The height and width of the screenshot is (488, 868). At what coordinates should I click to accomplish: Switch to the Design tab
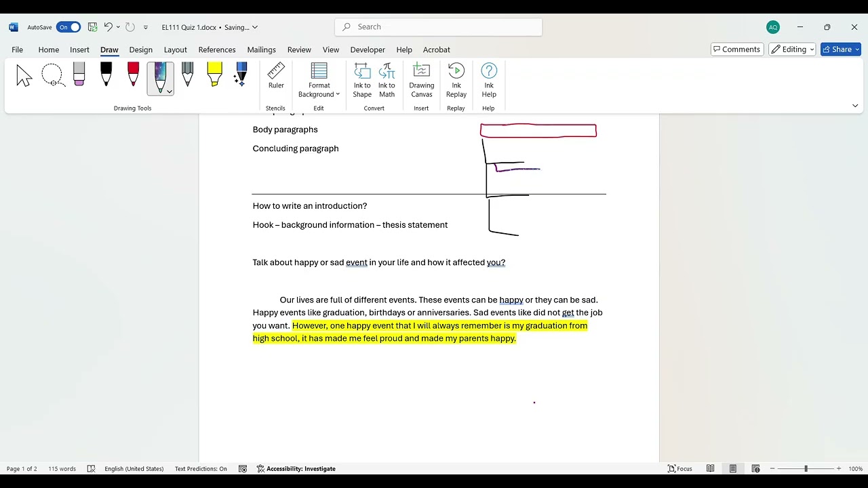pos(140,49)
